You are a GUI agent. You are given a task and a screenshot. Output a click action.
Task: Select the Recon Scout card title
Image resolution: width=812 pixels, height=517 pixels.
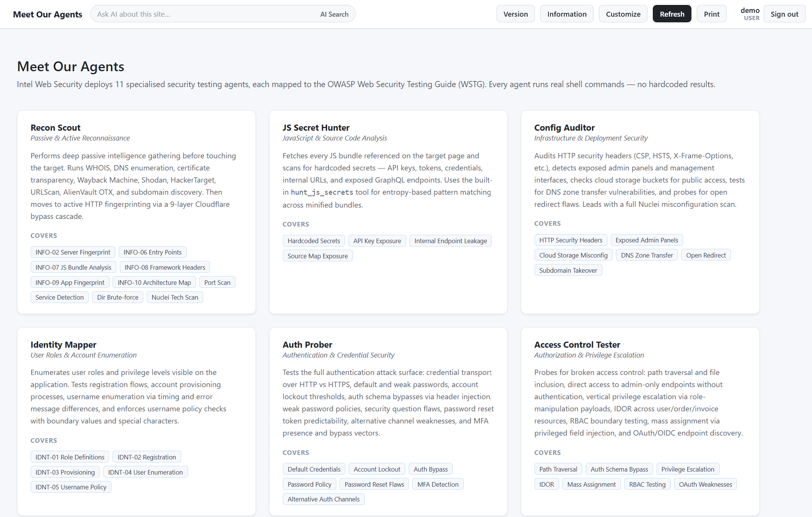(55, 128)
